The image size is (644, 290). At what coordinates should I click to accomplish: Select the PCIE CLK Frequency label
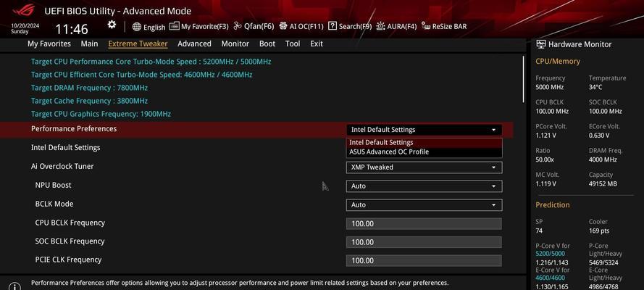click(68, 260)
